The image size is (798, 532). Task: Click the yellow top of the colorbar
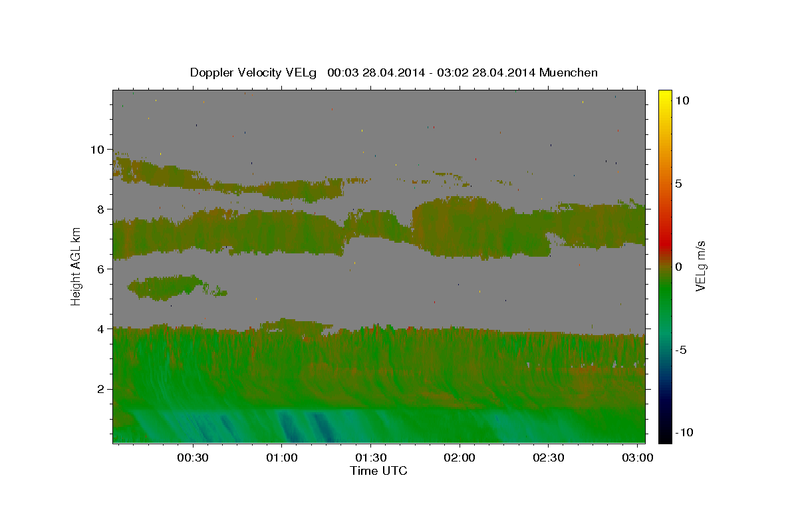tap(664, 94)
